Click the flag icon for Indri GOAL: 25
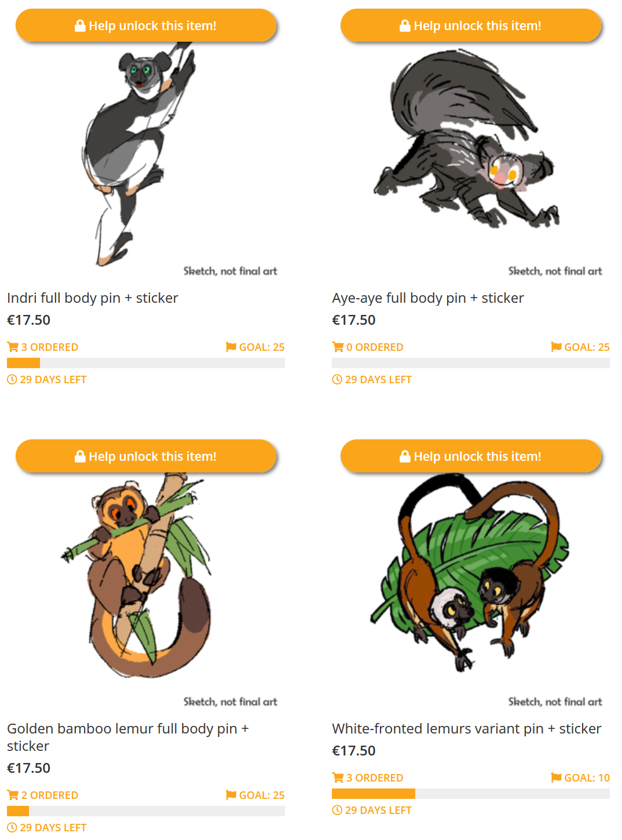The width and height of the screenshot is (622, 840). (x=230, y=347)
